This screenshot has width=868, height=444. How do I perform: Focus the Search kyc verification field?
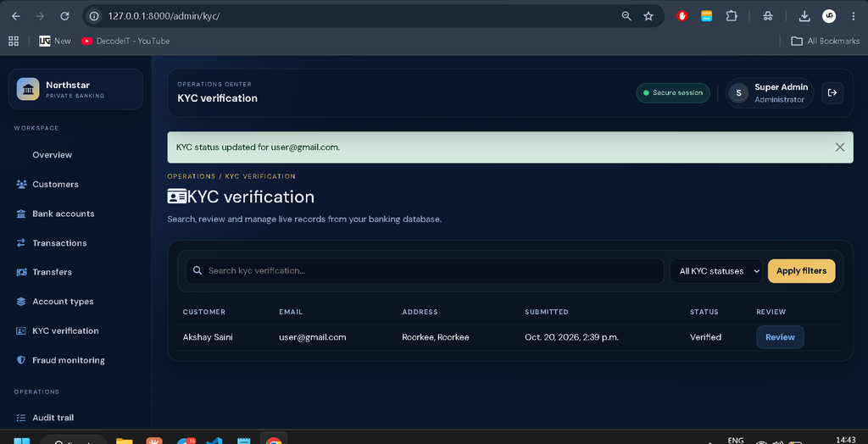425,271
